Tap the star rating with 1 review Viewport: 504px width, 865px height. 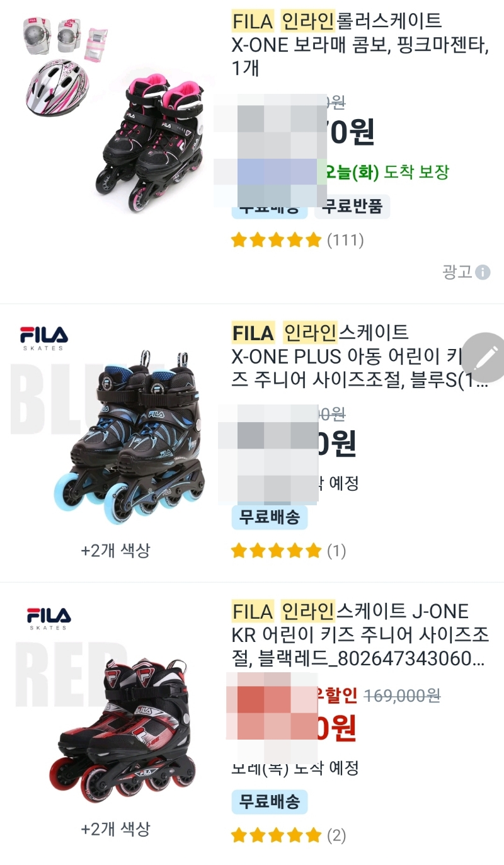point(289,551)
